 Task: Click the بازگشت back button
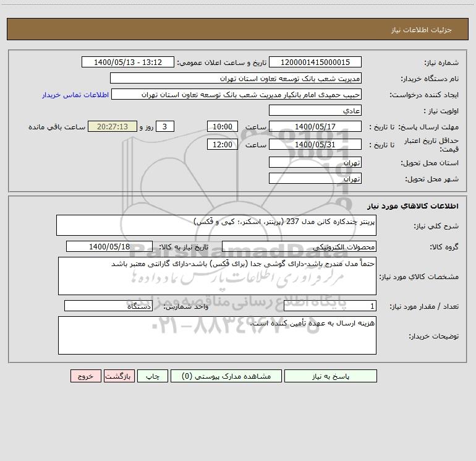119,376
